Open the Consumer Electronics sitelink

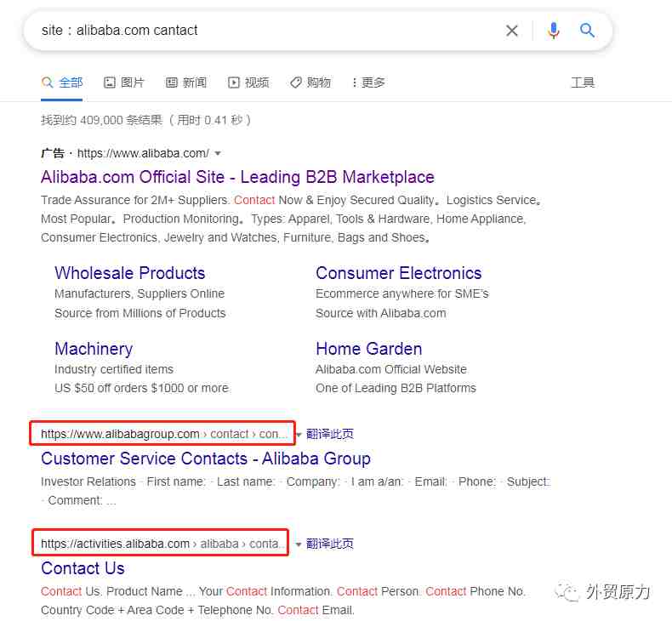pos(399,273)
